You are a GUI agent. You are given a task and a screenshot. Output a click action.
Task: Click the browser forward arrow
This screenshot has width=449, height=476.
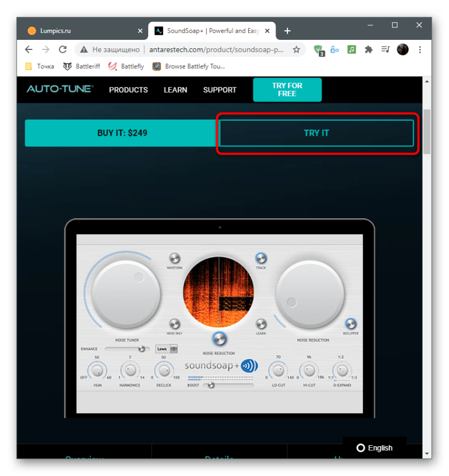tap(45, 49)
